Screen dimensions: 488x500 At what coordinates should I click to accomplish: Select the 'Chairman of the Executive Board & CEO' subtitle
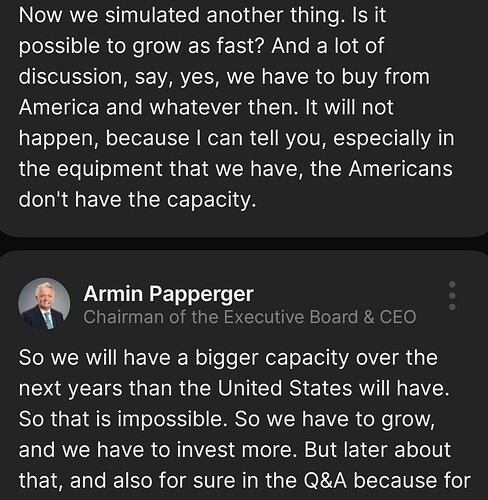pyautogui.click(x=250, y=317)
